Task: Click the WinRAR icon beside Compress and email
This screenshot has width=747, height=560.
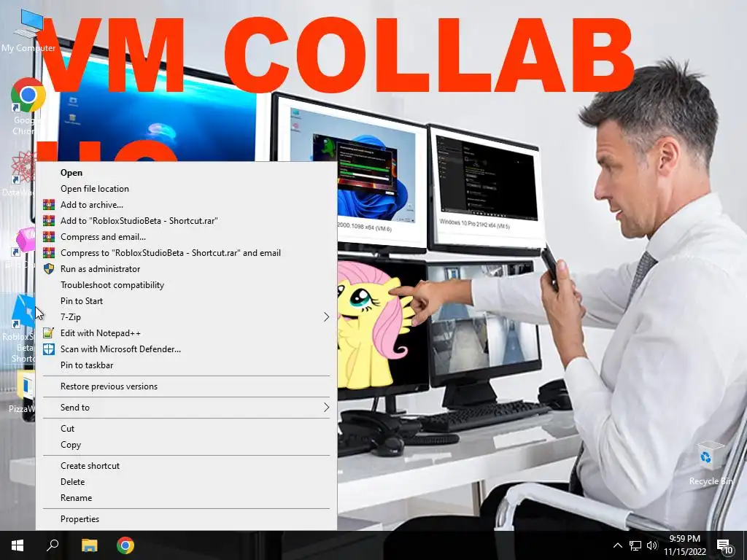Action: 49,237
